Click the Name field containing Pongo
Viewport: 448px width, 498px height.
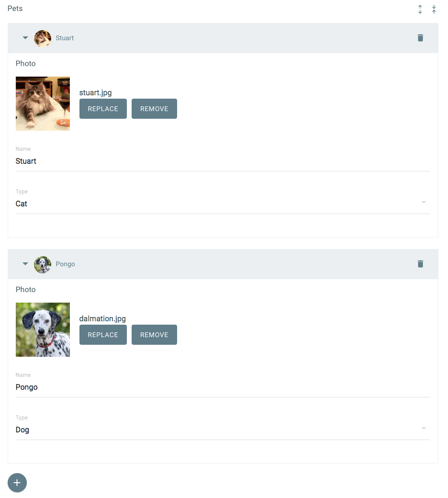click(223, 387)
